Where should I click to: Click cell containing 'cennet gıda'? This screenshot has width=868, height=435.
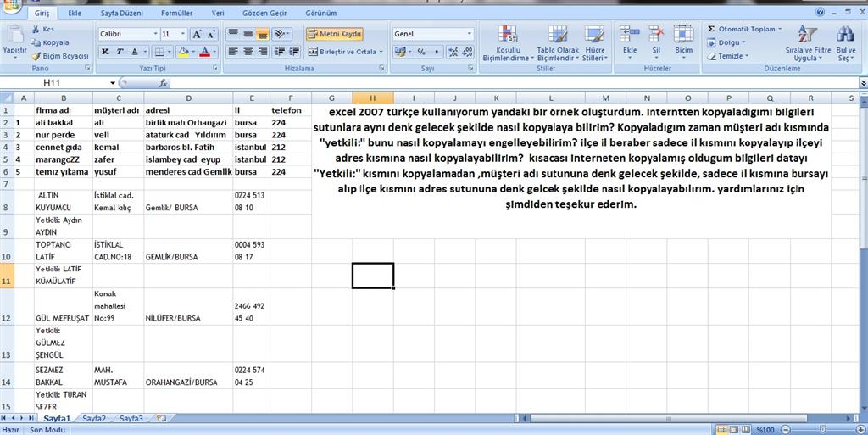(63, 148)
